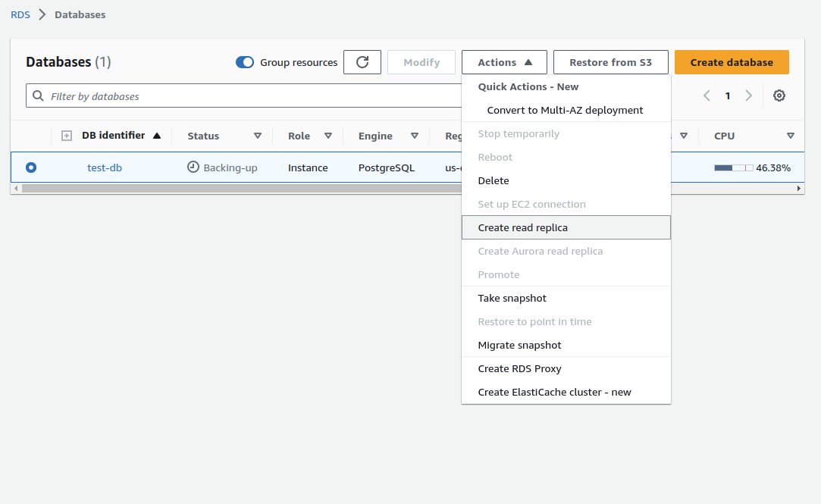
Task: Click the Role column header label
Action: [299, 136]
